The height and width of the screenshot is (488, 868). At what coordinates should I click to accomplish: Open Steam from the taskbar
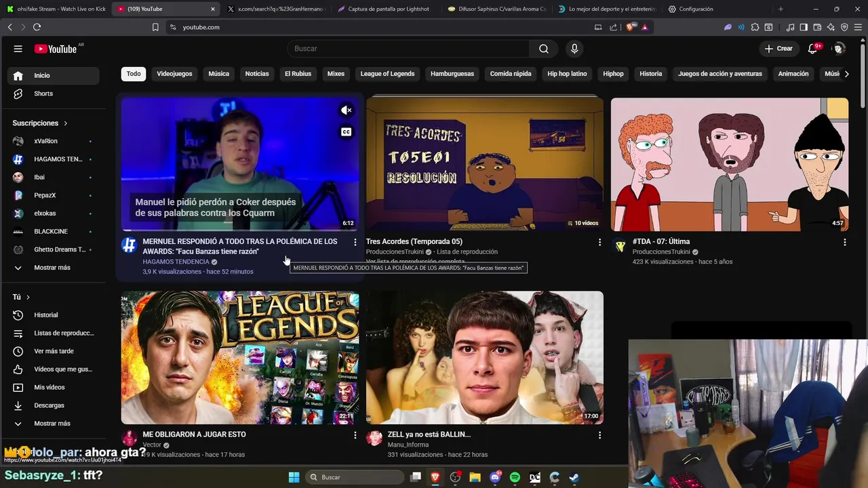(x=574, y=478)
